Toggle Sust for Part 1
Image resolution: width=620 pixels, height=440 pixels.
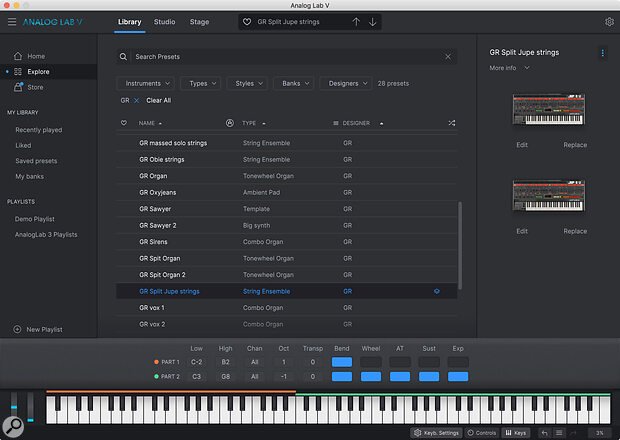pos(429,362)
